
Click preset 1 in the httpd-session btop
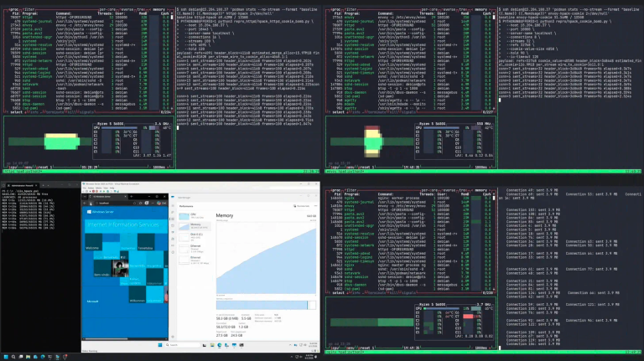(45, 167)
